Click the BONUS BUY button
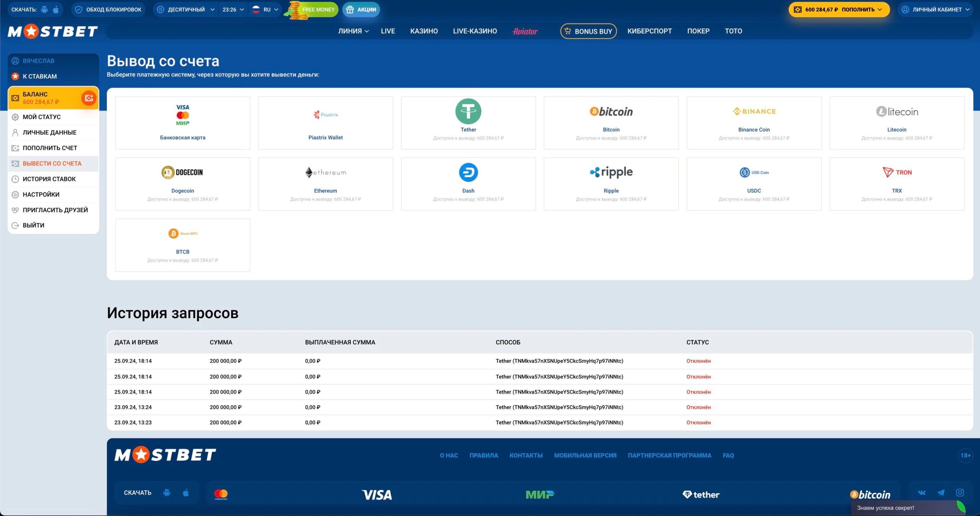 tap(588, 31)
